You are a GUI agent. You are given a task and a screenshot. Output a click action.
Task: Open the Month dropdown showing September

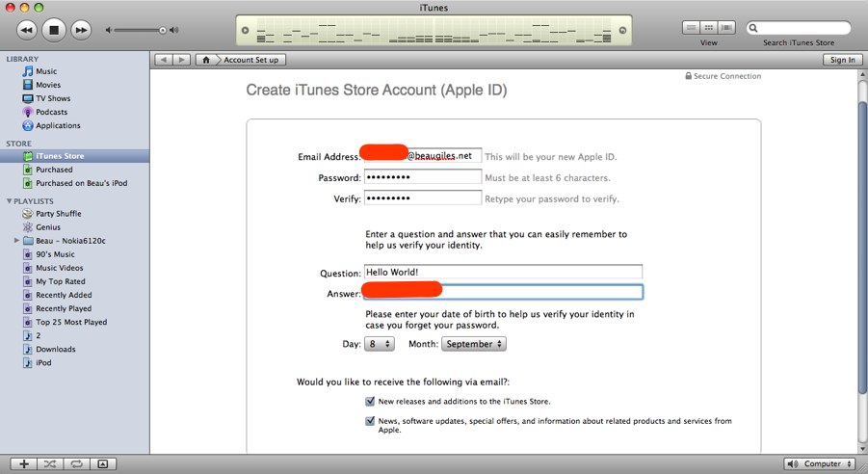pos(474,344)
